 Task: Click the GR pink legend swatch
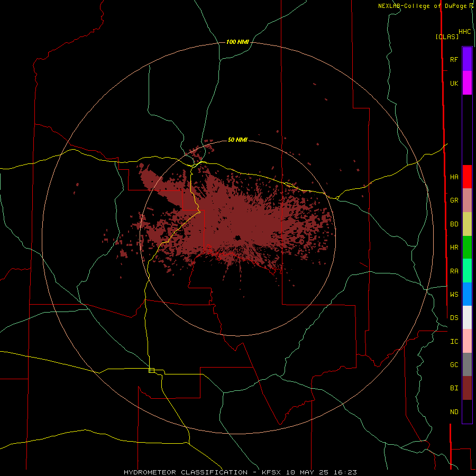click(x=467, y=200)
